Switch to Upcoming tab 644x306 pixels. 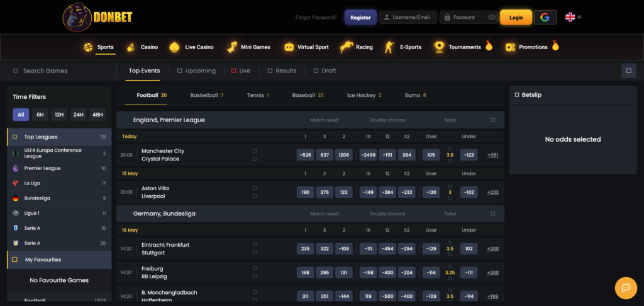point(196,71)
